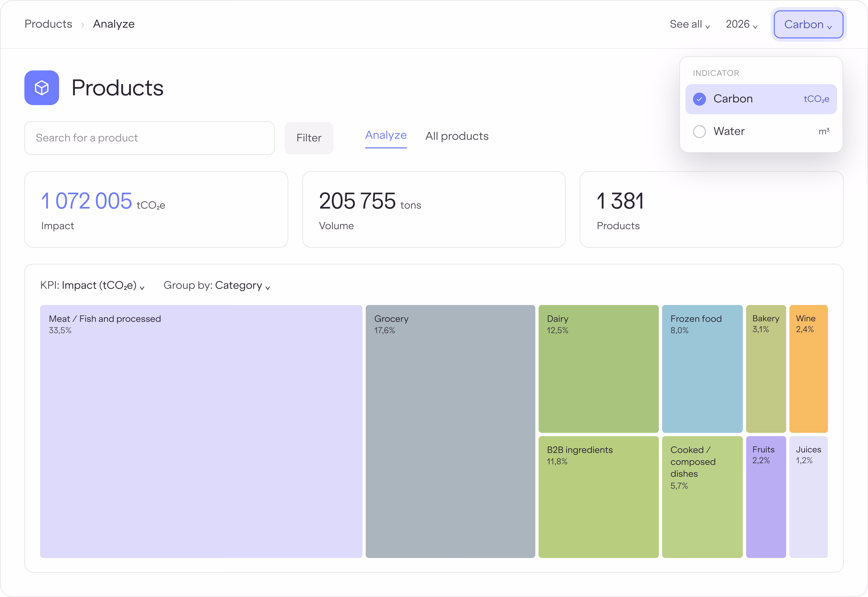
Task: Click the 1 072 005 Impact card
Action: click(x=156, y=210)
